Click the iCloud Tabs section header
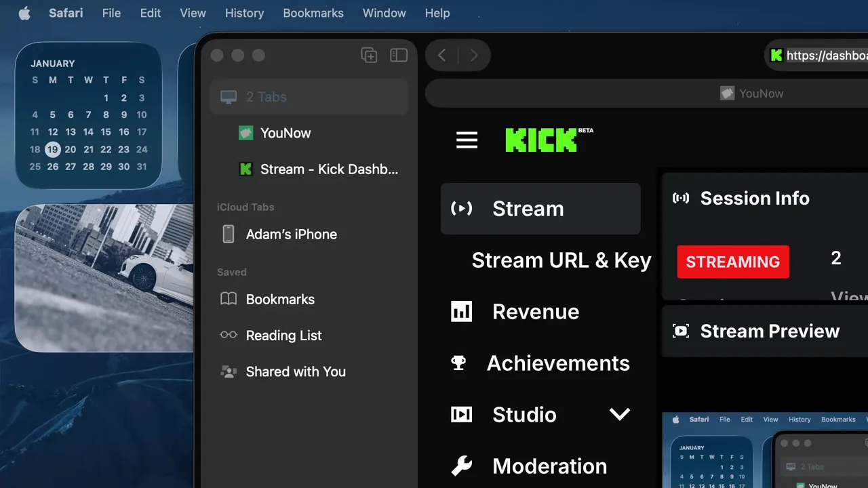868x488 pixels. [245, 207]
